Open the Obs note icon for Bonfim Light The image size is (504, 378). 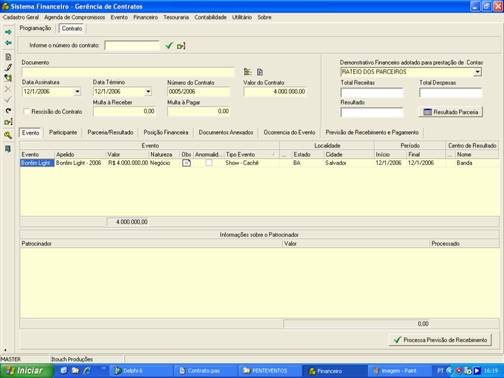[x=187, y=163]
